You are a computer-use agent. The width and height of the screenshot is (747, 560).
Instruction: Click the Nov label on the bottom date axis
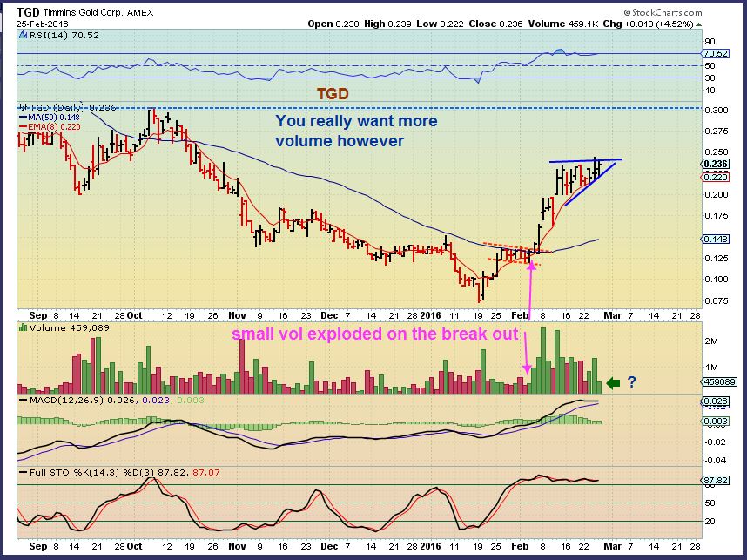pyautogui.click(x=237, y=546)
